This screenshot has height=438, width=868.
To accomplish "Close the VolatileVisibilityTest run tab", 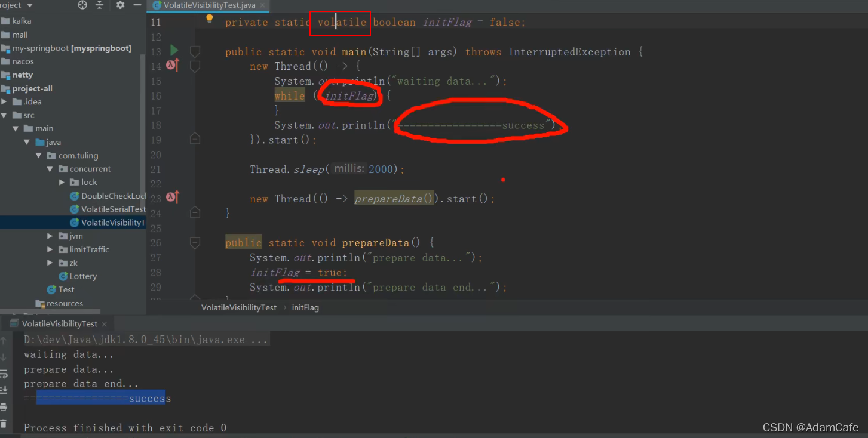I will click(x=105, y=324).
